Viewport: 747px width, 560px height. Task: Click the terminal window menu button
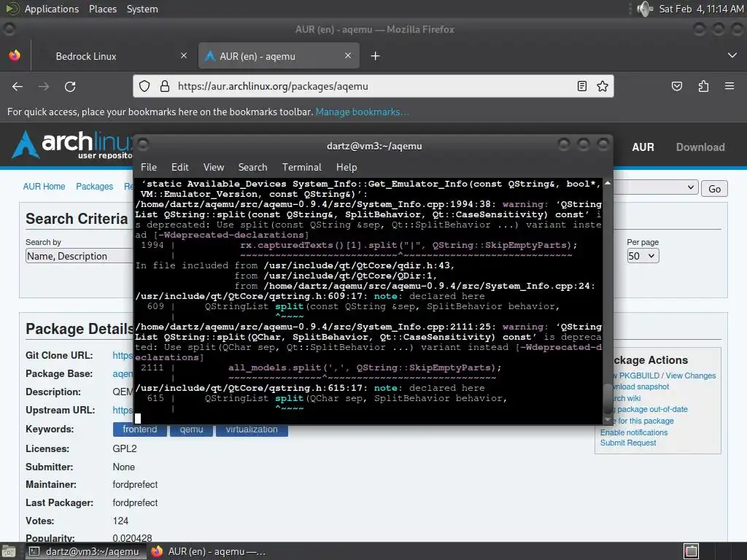142,144
